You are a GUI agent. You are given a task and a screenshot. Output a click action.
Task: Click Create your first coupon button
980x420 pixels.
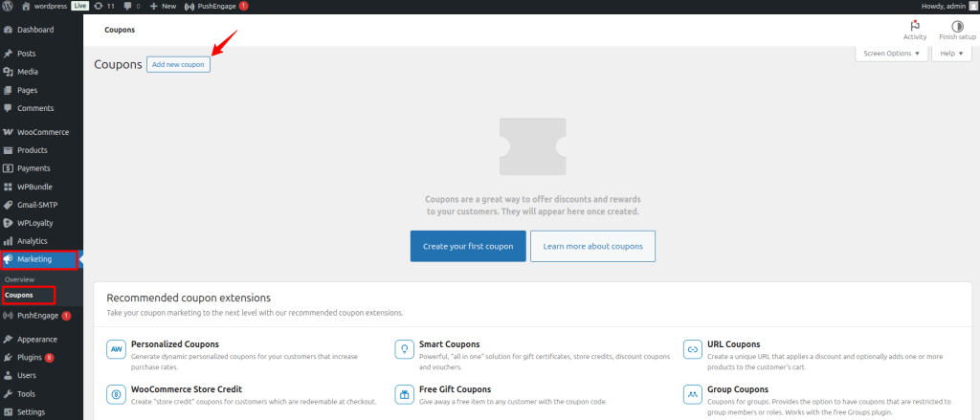[x=468, y=246]
